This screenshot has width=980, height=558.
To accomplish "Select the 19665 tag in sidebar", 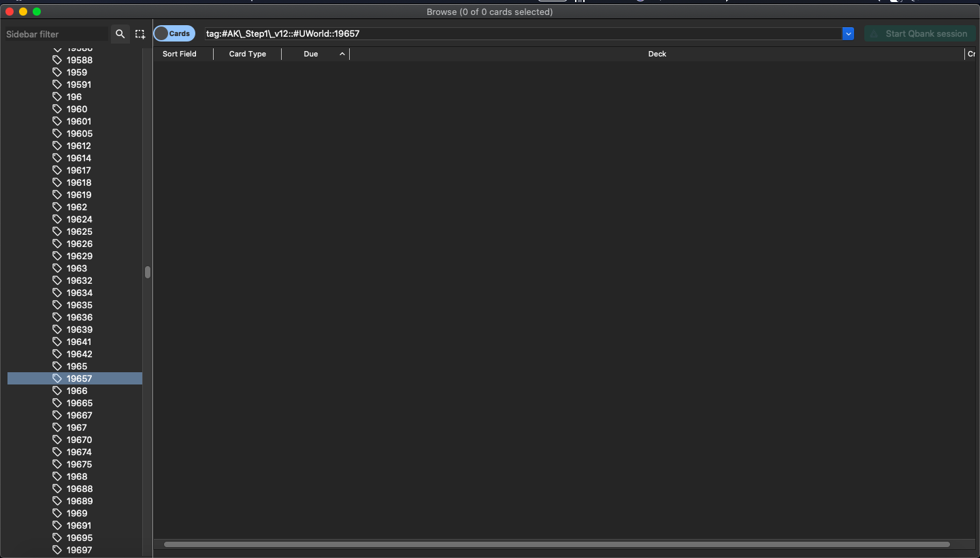I will coord(80,403).
